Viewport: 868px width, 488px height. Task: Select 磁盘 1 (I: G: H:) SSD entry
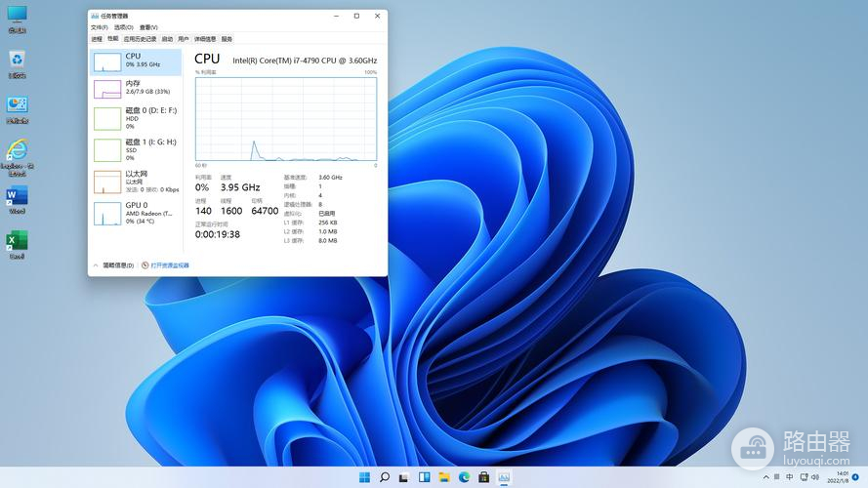point(107,149)
